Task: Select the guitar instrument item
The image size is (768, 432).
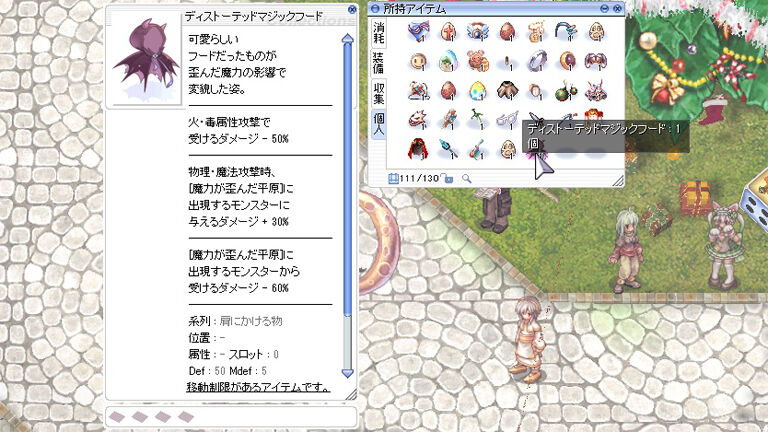Action: tap(478, 149)
